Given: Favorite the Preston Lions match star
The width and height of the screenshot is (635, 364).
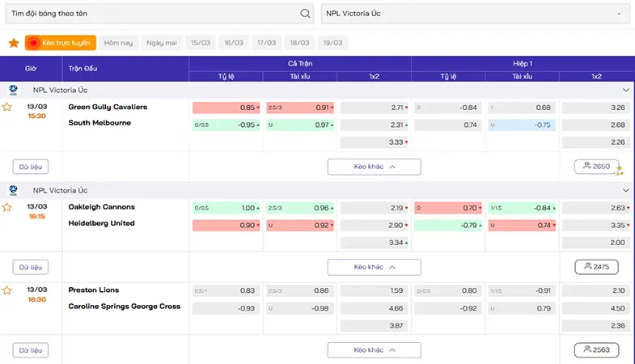Looking at the screenshot, I should [x=7, y=290].
